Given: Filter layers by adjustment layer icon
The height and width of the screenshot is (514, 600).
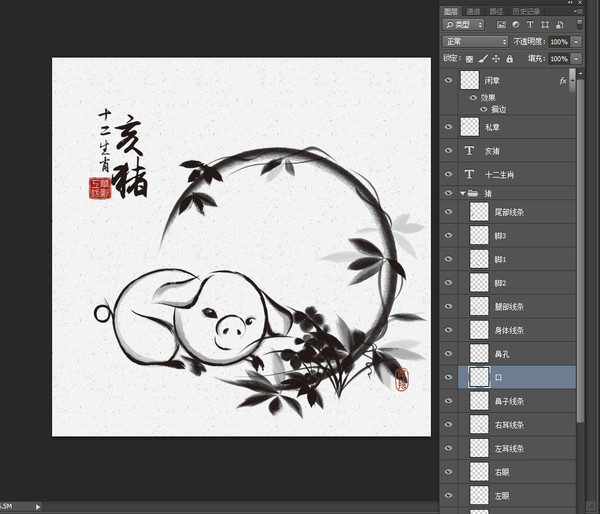Looking at the screenshot, I should pyautogui.click(x=516, y=25).
